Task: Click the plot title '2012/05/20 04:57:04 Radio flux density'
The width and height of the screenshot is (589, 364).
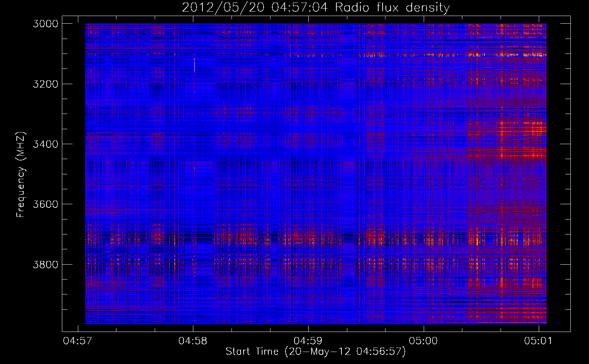Action: (316, 8)
